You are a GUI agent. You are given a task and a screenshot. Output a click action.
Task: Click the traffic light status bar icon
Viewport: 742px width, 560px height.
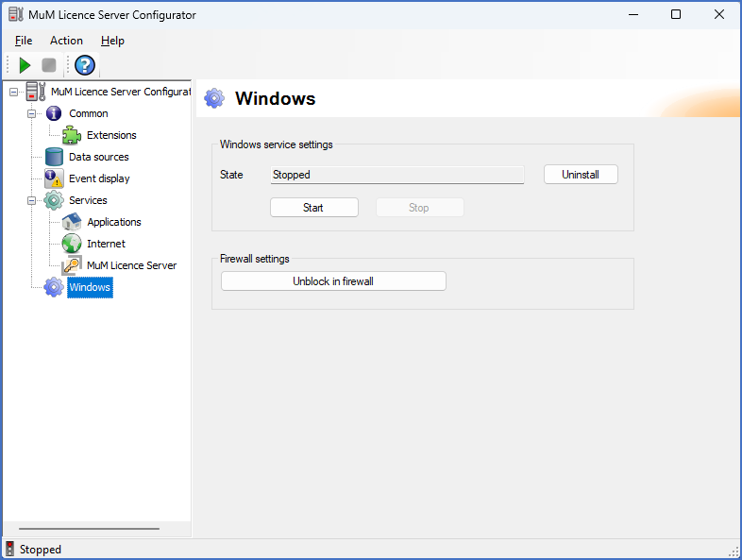[x=10, y=549]
